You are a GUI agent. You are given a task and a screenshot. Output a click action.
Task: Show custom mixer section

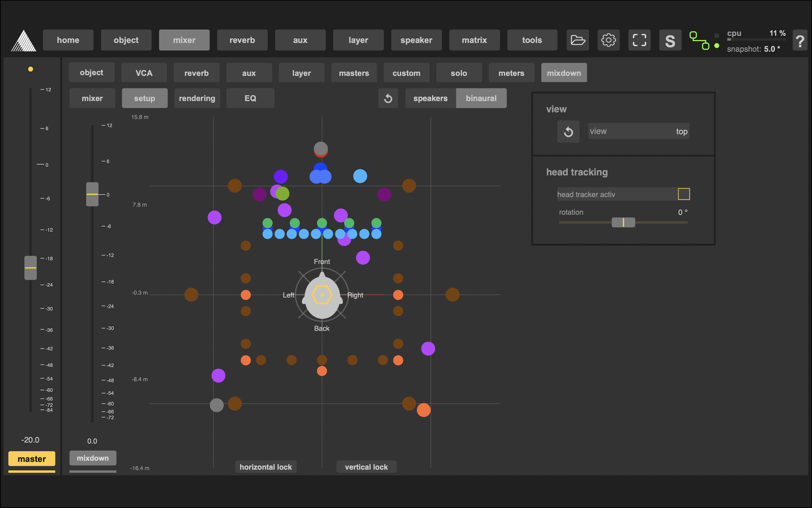pyautogui.click(x=406, y=73)
